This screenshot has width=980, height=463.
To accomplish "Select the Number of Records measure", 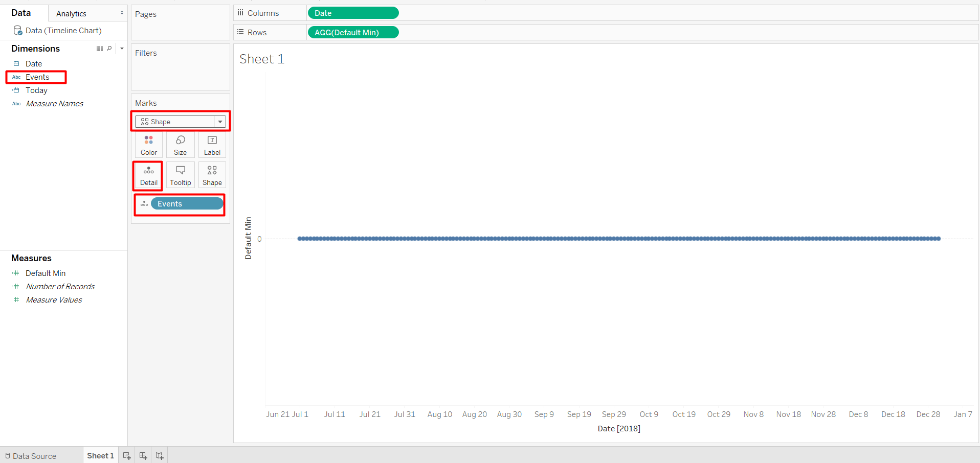I will click(60, 286).
